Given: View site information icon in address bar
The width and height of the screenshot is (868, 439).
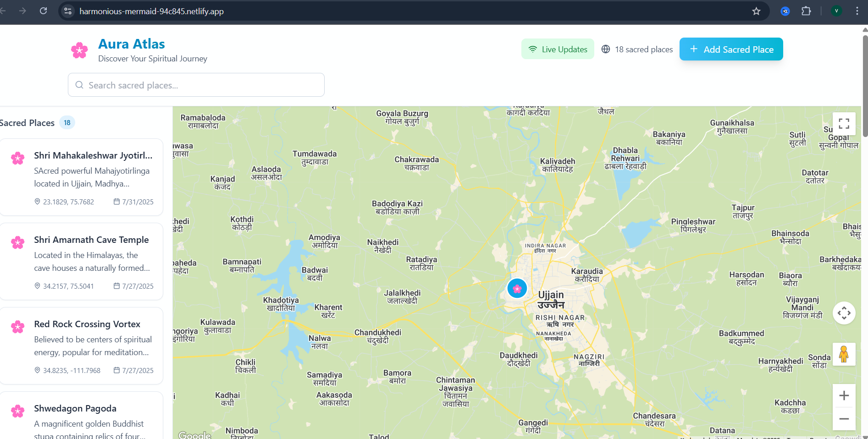Looking at the screenshot, I should point(68,11).
